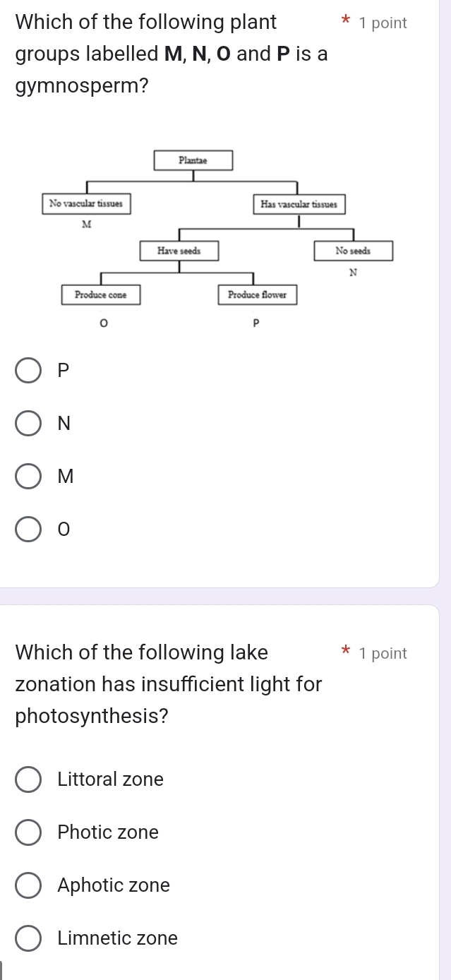Choose the O answer radio button

coord(28,530)
